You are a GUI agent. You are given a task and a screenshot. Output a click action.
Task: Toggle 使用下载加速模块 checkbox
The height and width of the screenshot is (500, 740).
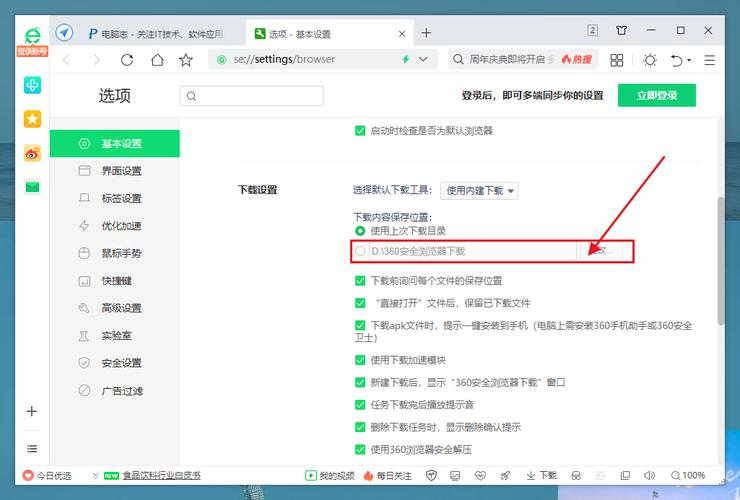coord(360,360)
